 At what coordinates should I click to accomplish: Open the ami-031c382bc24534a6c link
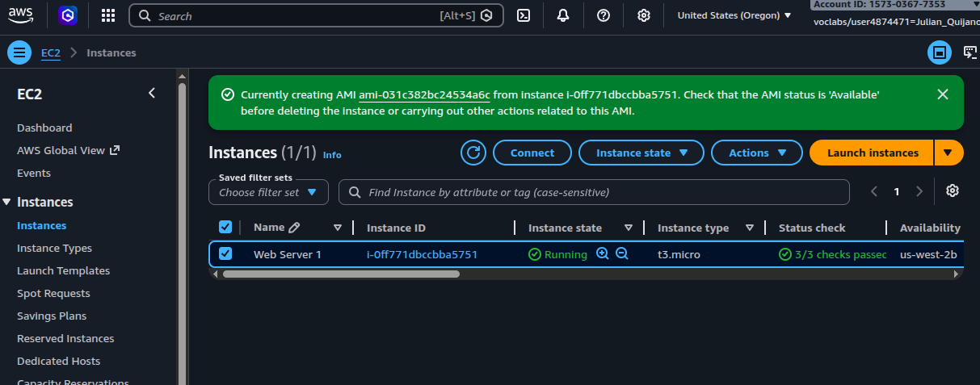[x=425, y=94]
